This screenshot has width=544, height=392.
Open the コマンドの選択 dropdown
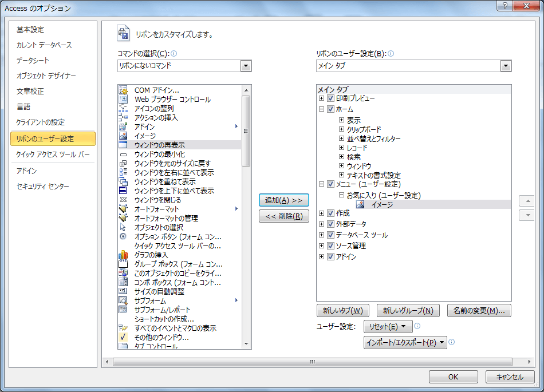tap(246, 66)
